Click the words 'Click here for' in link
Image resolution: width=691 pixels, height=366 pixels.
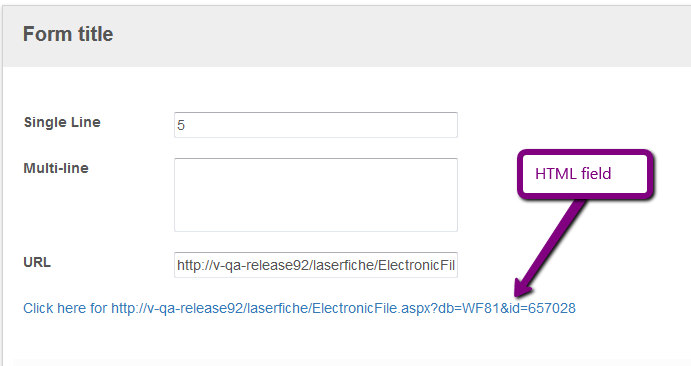65,308
